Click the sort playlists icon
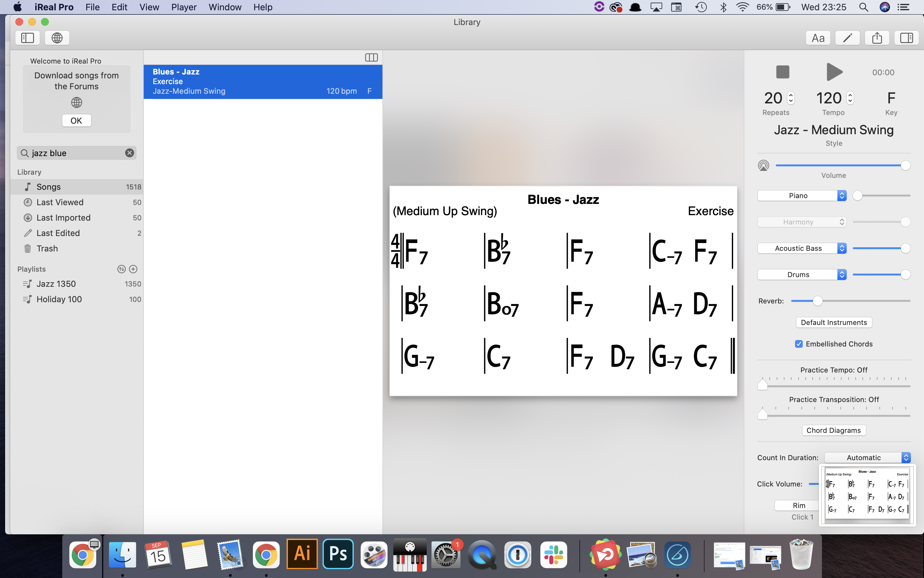This screenshot has height=578, width=924. 121,269
